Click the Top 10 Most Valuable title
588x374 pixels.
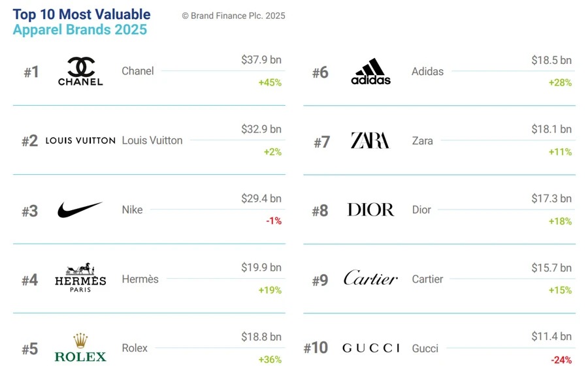pyautogui.click(x=82, y=14)
